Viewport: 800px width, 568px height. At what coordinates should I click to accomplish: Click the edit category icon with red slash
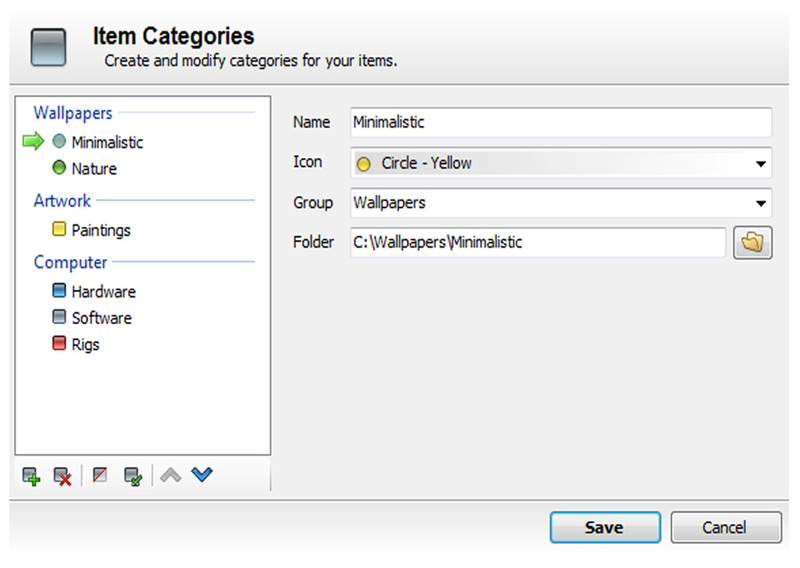pos(100,475)
